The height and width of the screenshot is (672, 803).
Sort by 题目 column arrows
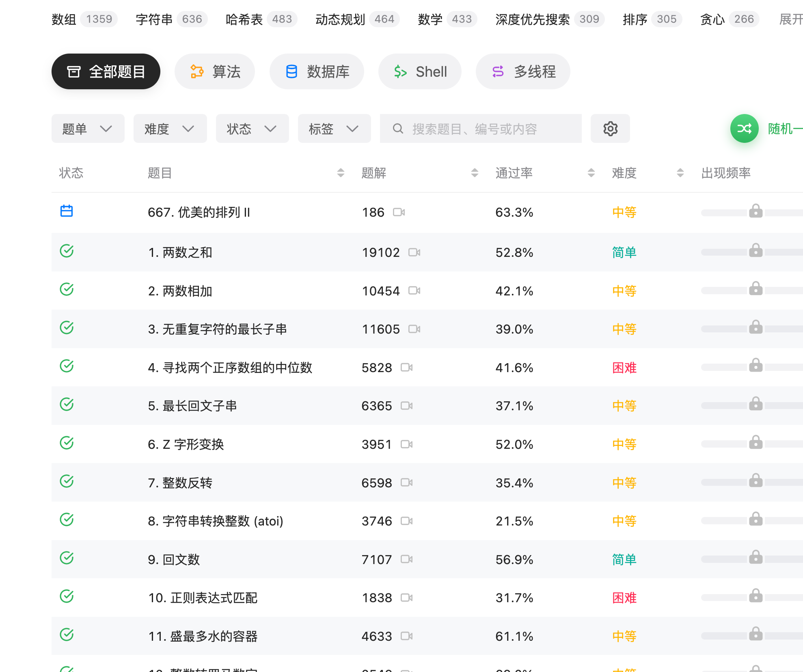[341, 173]
